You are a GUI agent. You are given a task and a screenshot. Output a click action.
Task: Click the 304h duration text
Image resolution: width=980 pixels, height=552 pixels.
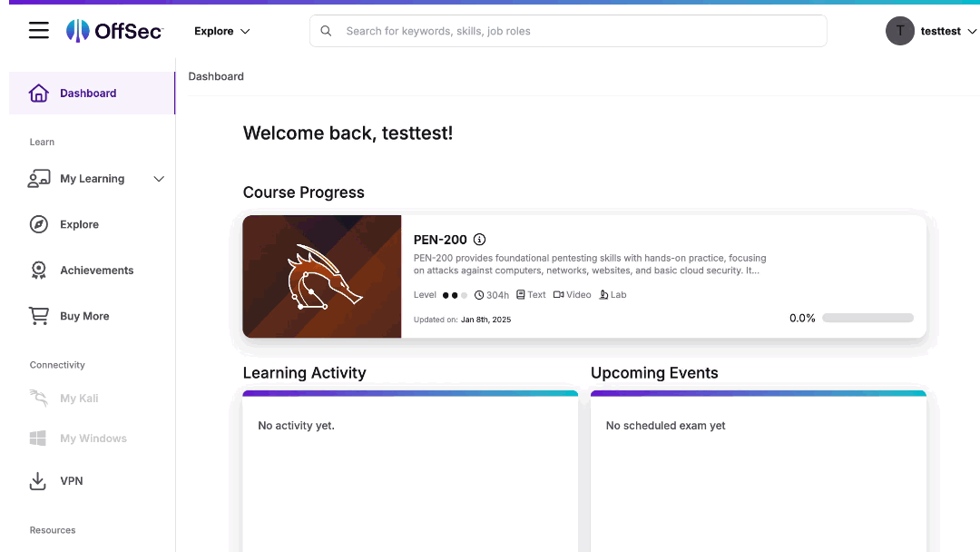point(497,295)
